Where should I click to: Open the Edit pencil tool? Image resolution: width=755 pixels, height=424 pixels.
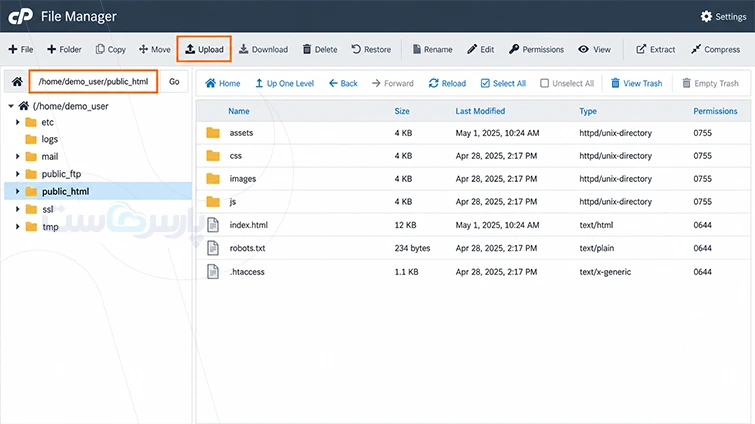pos(481,49)
